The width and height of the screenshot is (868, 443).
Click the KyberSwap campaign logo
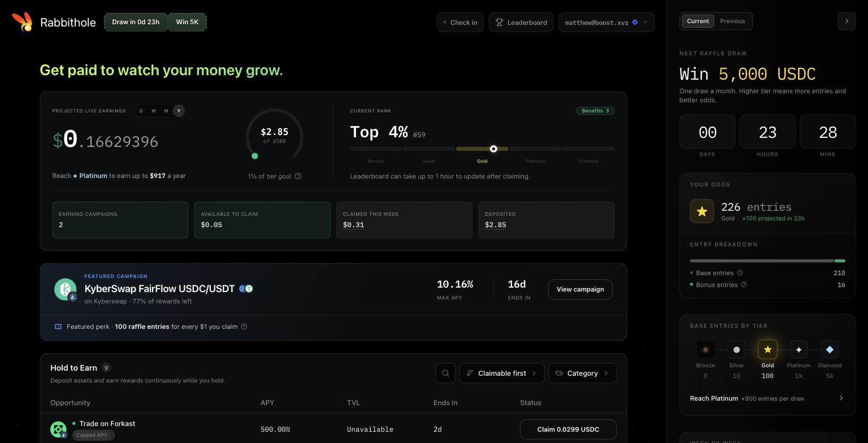[x=66, y=289]
